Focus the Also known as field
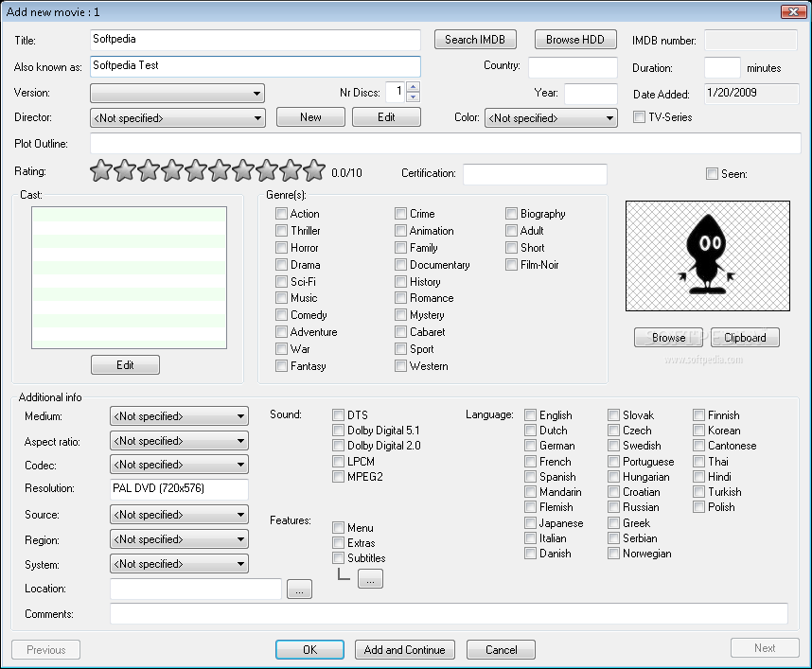812x669 pixels. [x=256, y=66]
